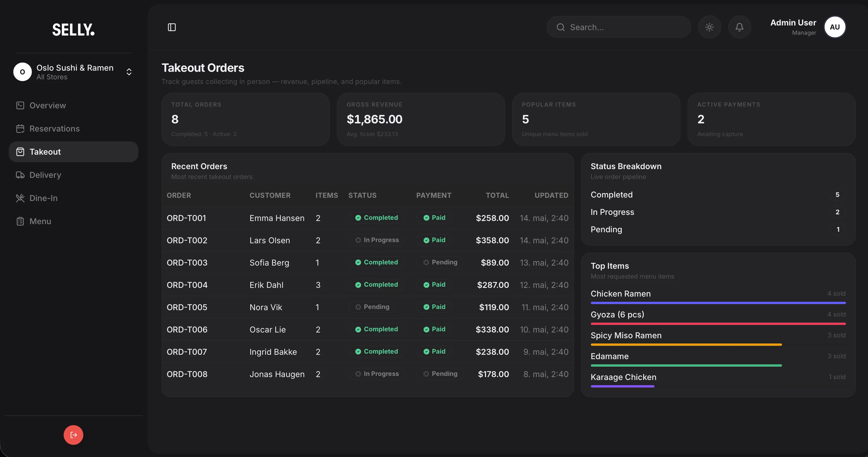The height and width of the screenshot is (457, 868).
Task: Click In Progress badge for Jonas Haugen
Action: tap(377, 374)
